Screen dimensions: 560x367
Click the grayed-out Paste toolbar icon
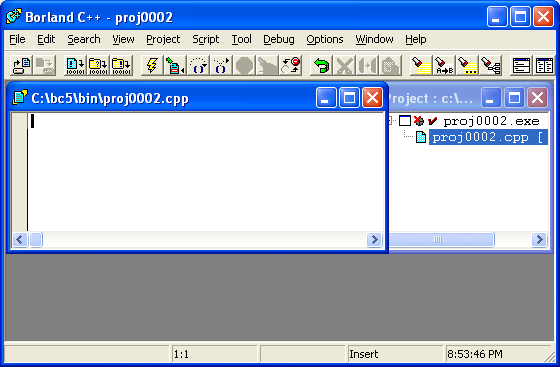coord(390,65)
